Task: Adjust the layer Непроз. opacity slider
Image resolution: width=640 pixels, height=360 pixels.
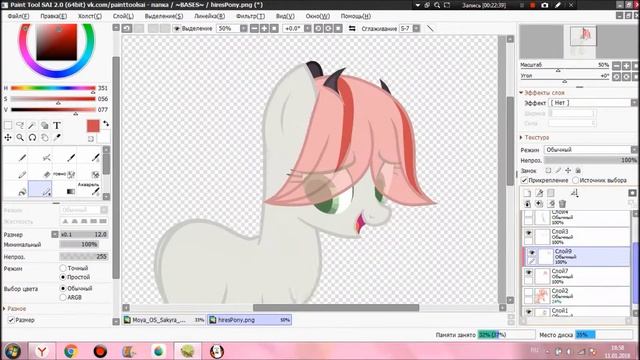Action: (x=591, y=160)
